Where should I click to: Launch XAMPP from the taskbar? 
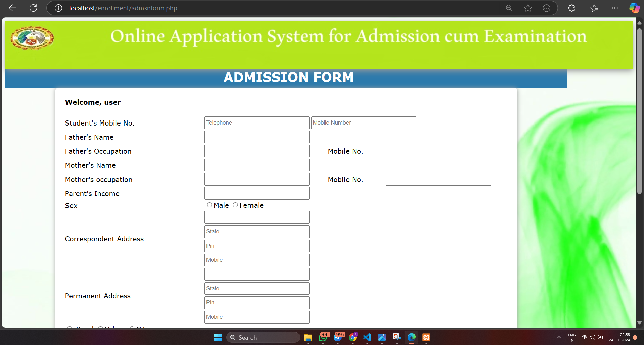click(426, 337)
